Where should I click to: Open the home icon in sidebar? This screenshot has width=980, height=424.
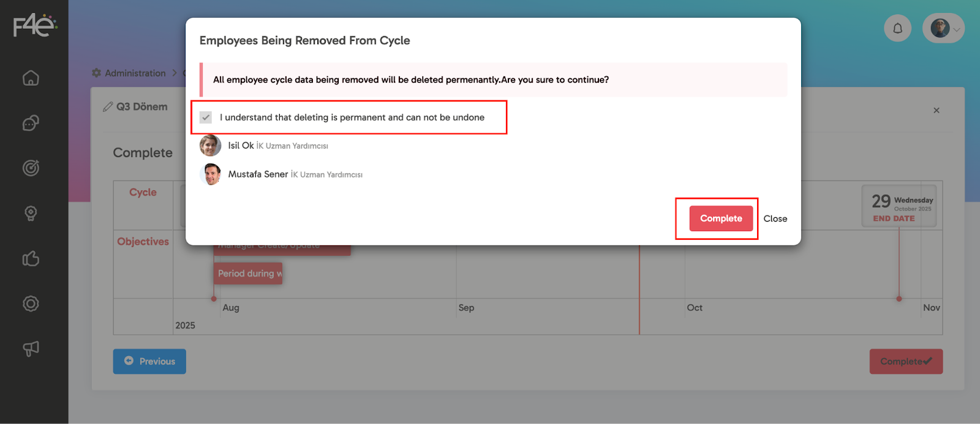point(31,78)
